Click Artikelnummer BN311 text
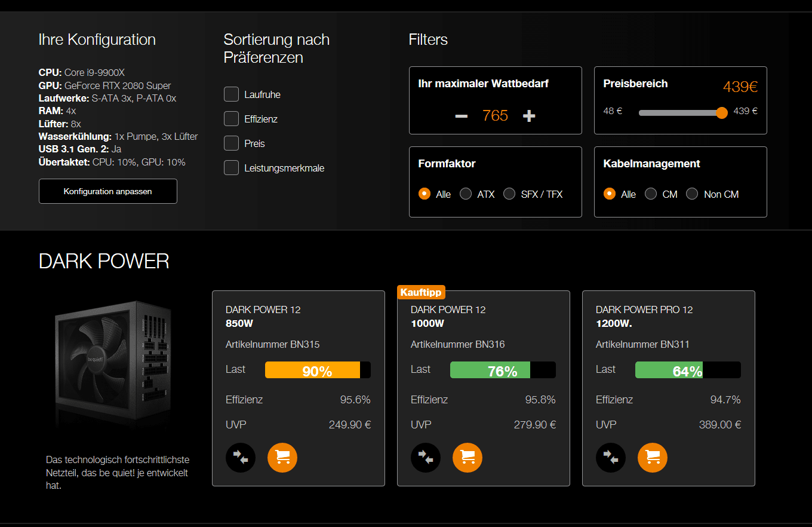This screenshot has height=527, width=812. pos(643,344)
